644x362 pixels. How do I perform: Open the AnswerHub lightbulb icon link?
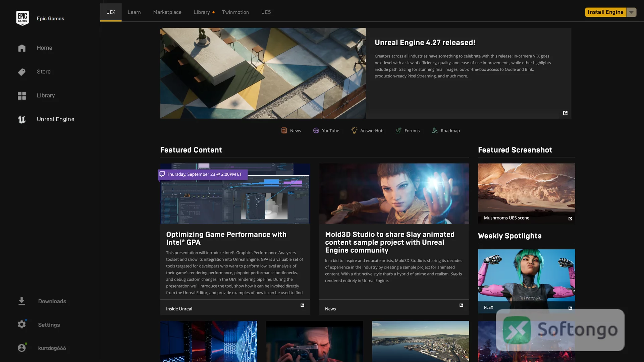[x=354, y=130]
